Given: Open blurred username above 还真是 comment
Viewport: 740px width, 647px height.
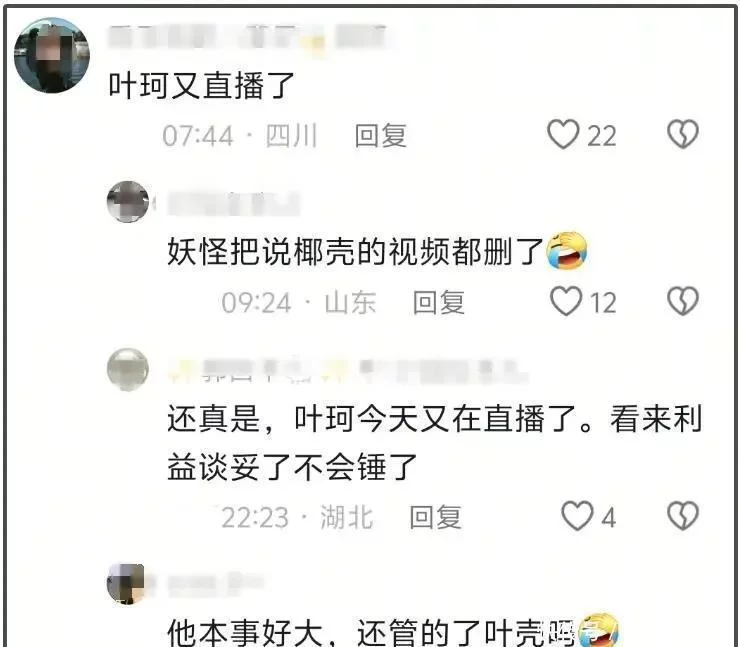Looking at the screenshot, I should 348,370.
